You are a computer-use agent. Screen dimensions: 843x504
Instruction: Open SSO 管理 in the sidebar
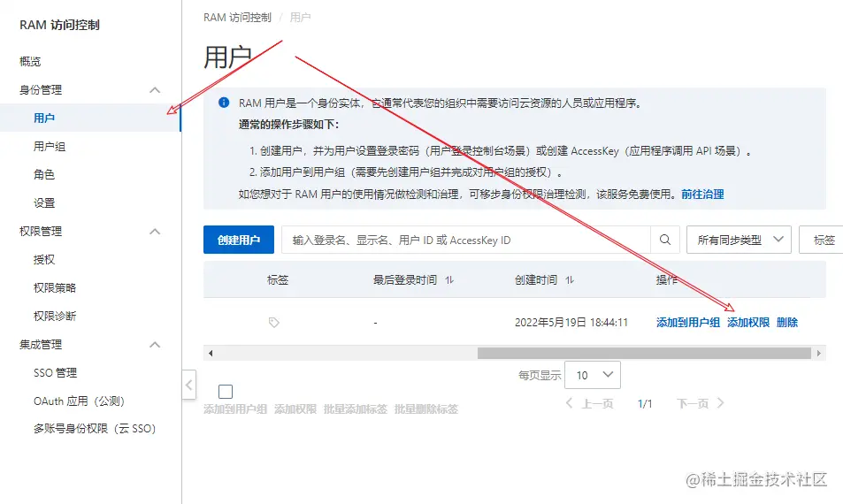click(x=56, y=373)
